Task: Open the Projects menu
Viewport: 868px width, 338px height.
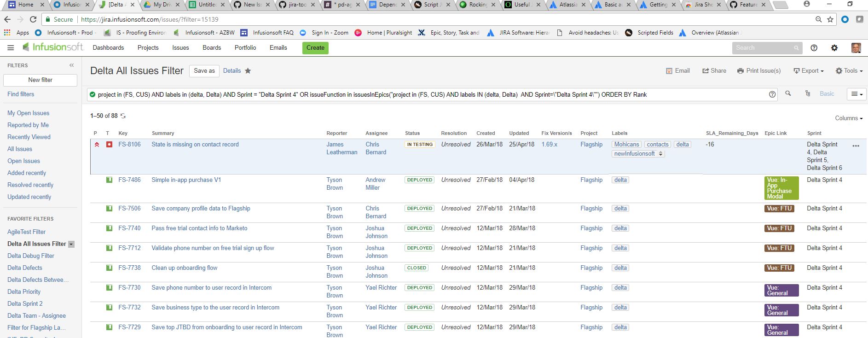Action: point(148,48)
